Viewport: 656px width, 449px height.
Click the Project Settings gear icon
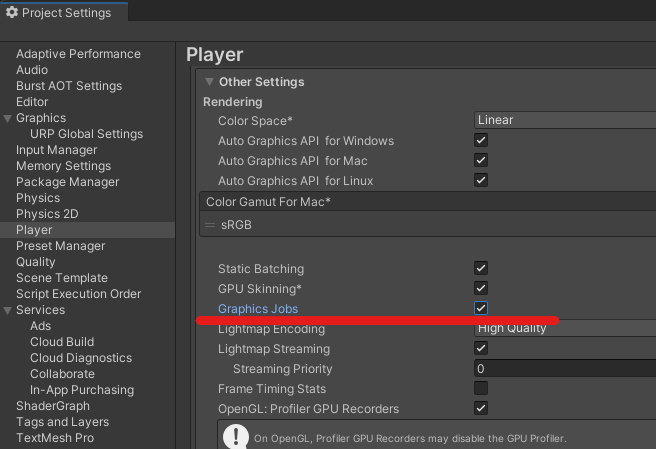click(12, 12)
